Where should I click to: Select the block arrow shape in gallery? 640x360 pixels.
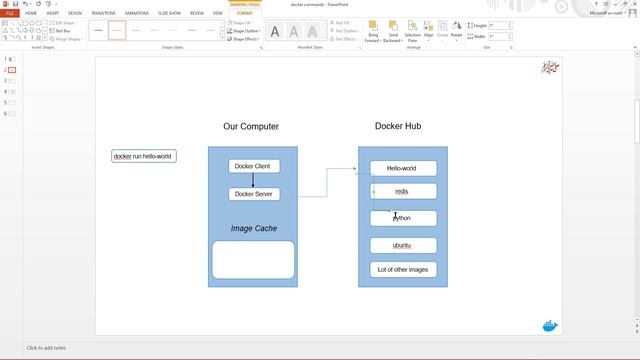coord(25,31)
